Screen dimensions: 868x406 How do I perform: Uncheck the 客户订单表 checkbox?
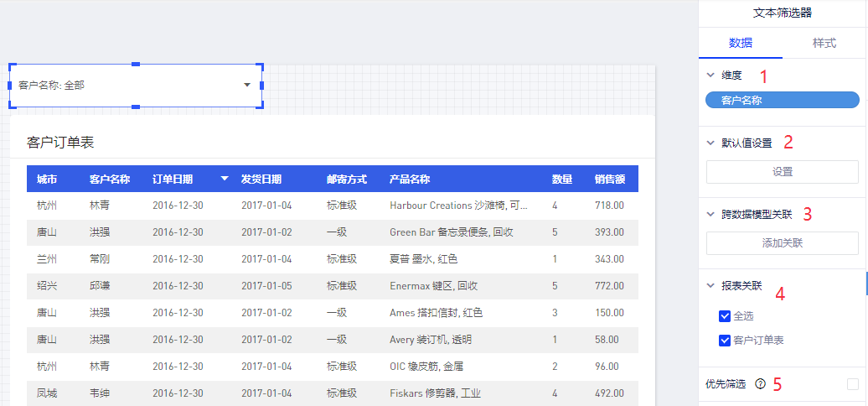point(725,341)
